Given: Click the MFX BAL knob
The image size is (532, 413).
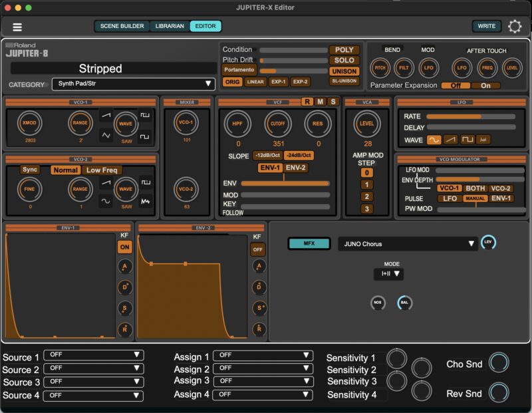Looking at the screenshot, I should point(404,303).
